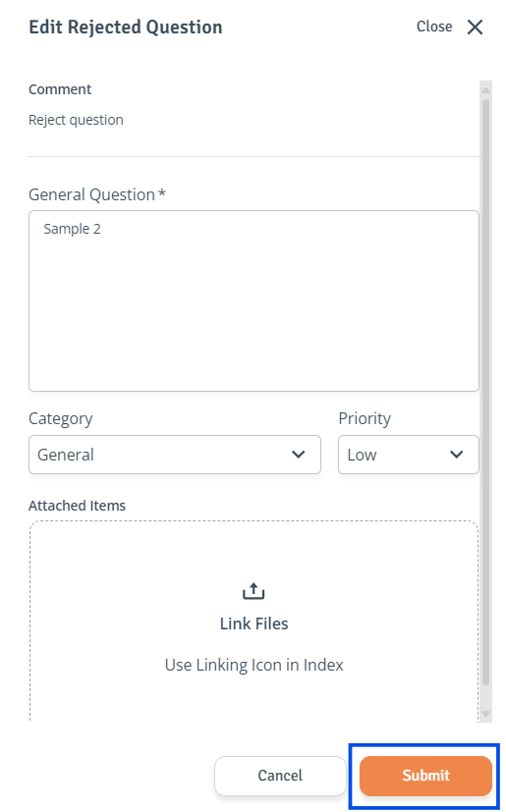Click the 'Sample 2' text in the question box
The image size is (506, 812).
point(72,229)
